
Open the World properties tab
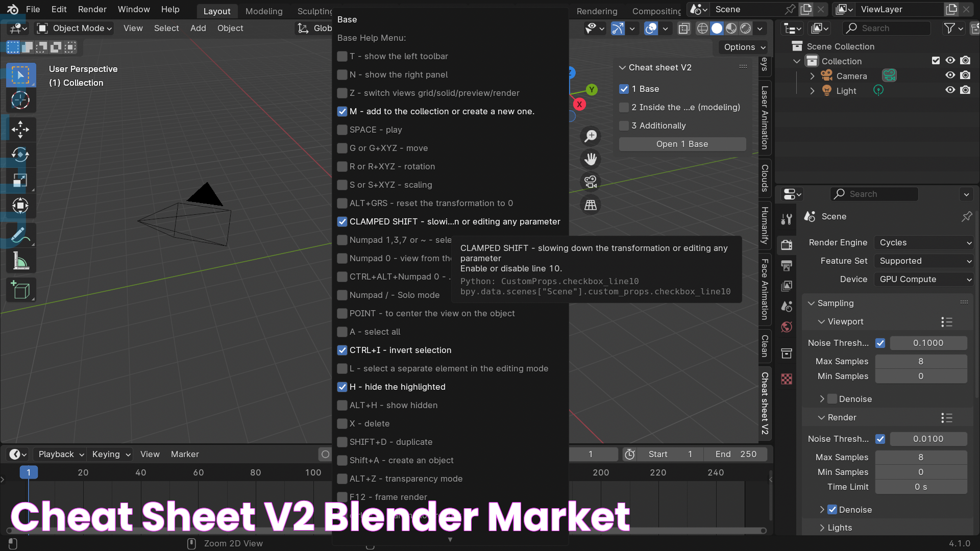pos(787,327)
